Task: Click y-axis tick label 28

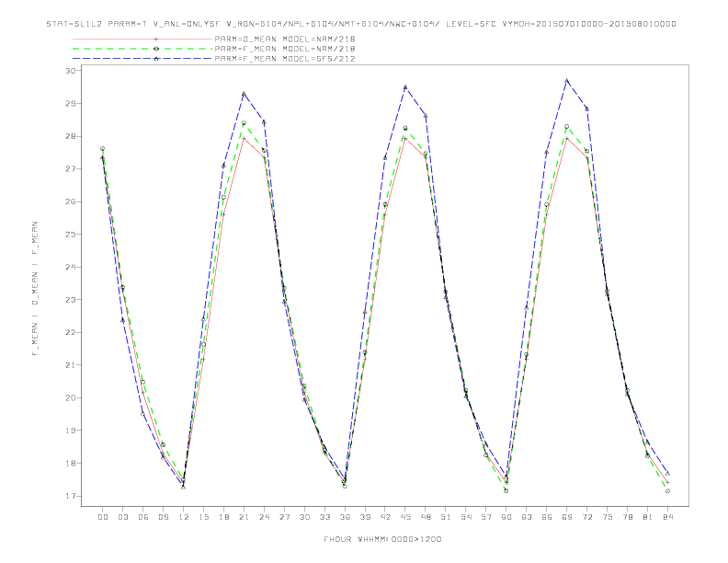Action: (71, 136)
